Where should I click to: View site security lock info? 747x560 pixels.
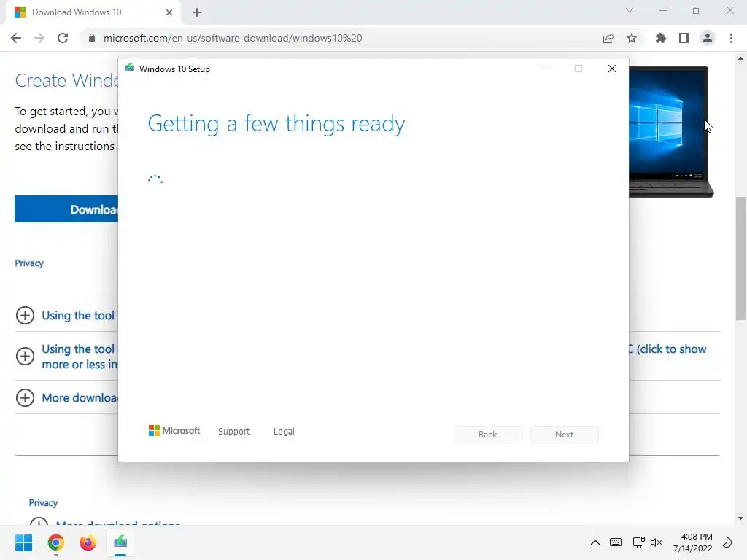tap(92, 38)
